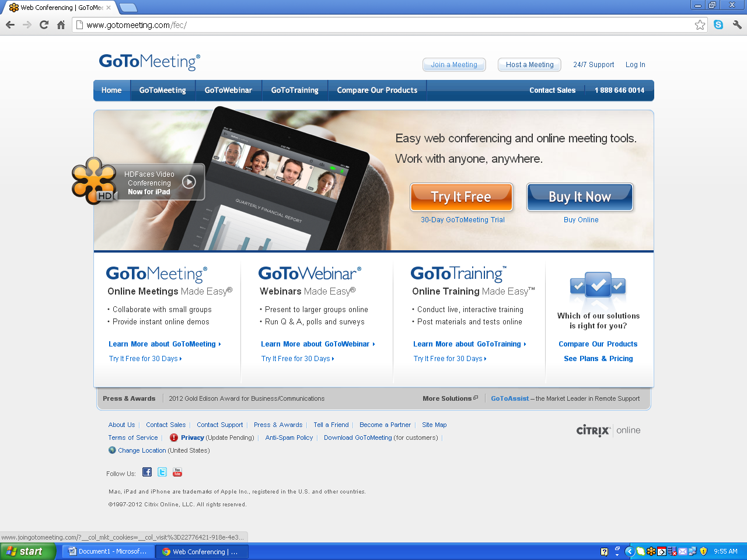Open the browser home page icon
The height and width of the screenshot is (560, 747).
(x=61, y=25)
